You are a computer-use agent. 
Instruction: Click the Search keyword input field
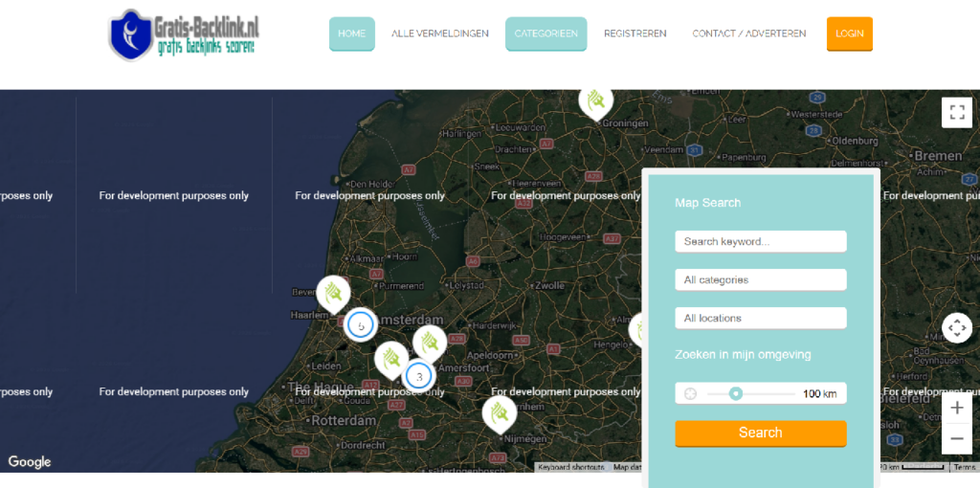coord(760,241)
